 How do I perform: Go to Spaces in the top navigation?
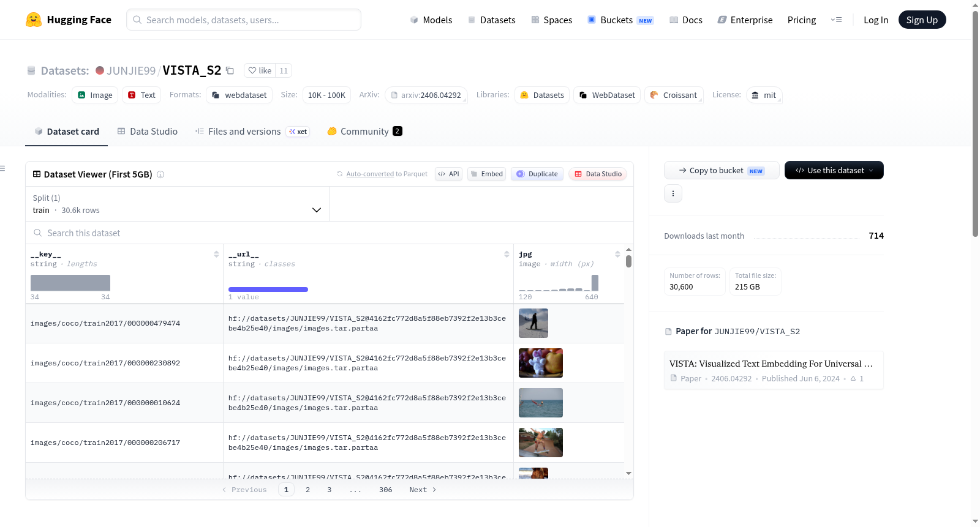pyautogui.click(x=551, y=20)
